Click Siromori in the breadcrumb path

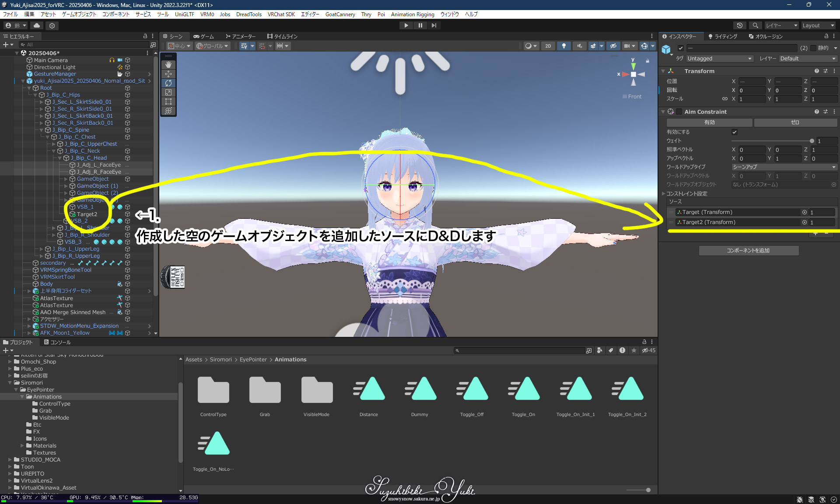click(x=220, y=360)
